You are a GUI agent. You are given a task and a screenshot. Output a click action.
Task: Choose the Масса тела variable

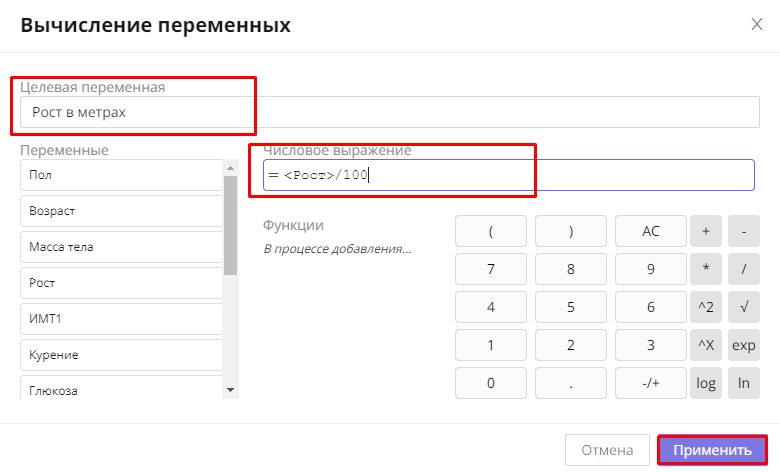click(x=120, y=247)
